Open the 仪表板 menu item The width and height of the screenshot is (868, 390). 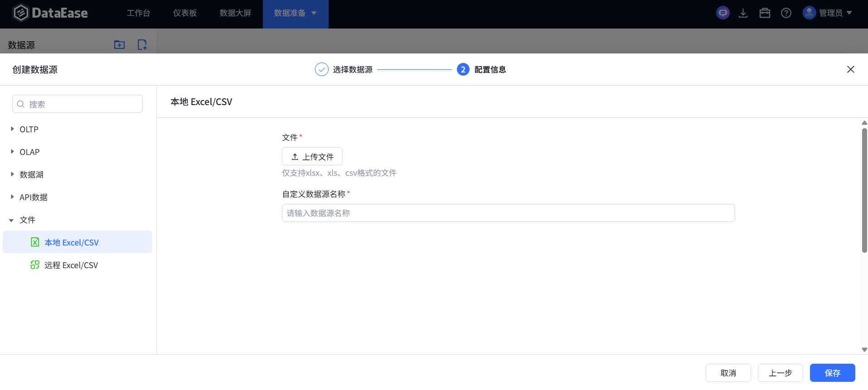tap(185, 13)
